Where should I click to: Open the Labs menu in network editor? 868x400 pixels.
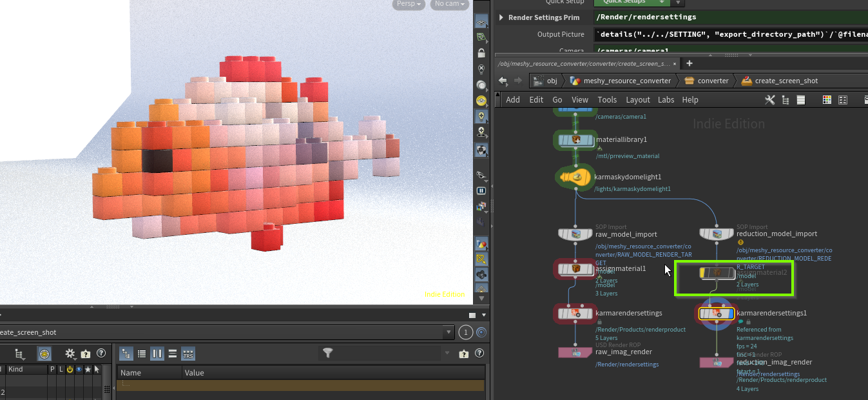coord(666,100)
